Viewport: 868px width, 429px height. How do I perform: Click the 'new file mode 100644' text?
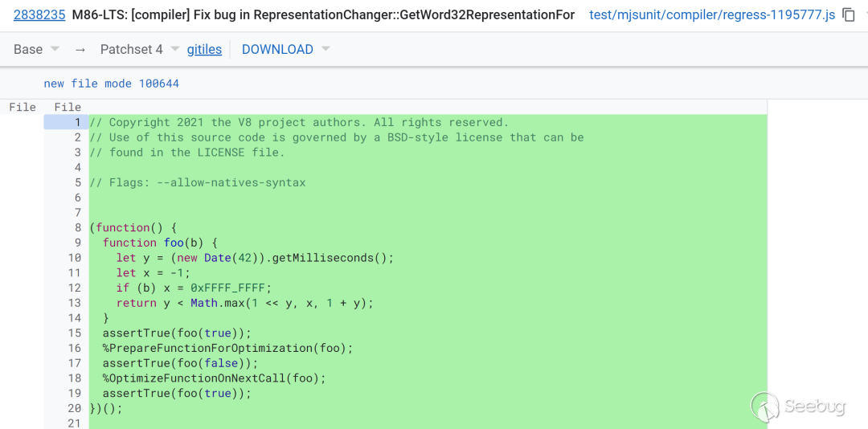(x=112, y=84)
